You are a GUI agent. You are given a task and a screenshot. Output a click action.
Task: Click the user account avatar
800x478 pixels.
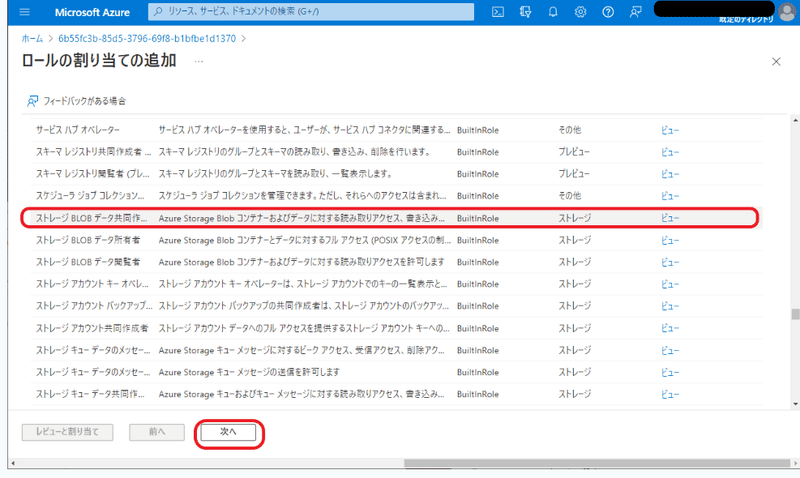point(788,11)
